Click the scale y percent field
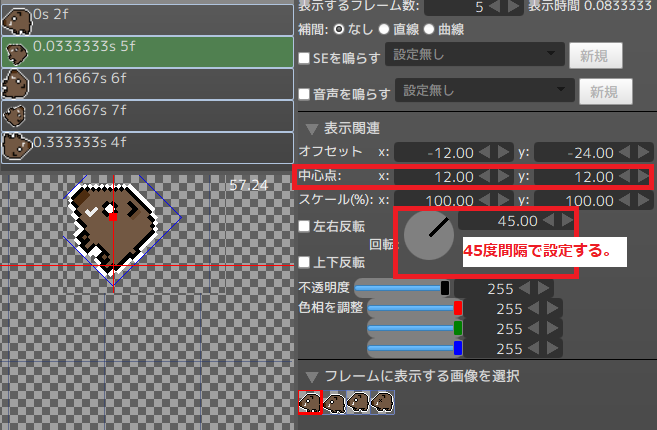Viewport: 657px width, 430px height. tap(575, 200)
